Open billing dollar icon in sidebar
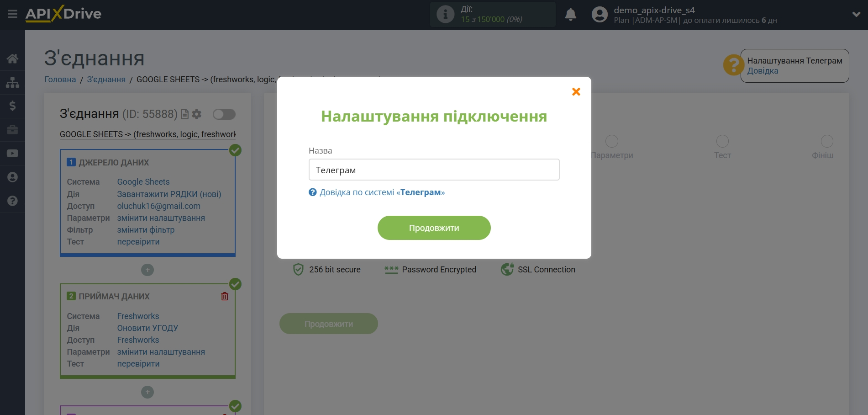The image size is (868, 415). (x=12, y=106)
